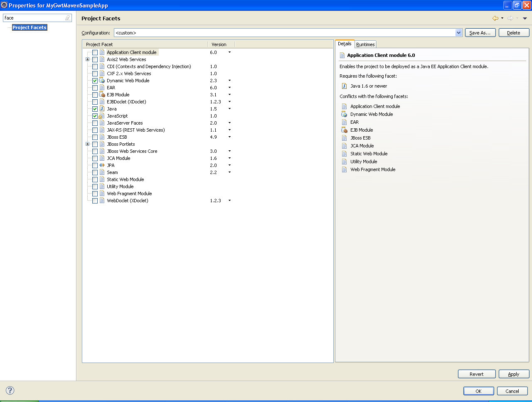Expand the Axis2 Web Services node
The height and width of the screenshot is (402, 532).
pos(87,59)
